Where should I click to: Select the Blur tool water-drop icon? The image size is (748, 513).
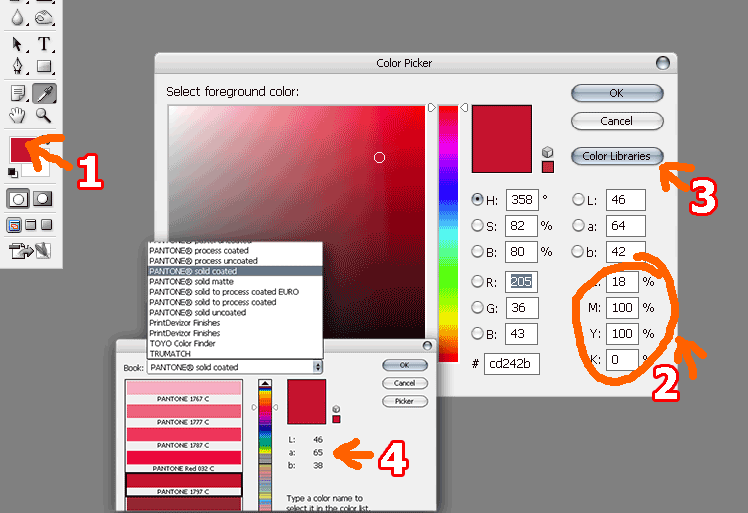click(x=18, y=18)
